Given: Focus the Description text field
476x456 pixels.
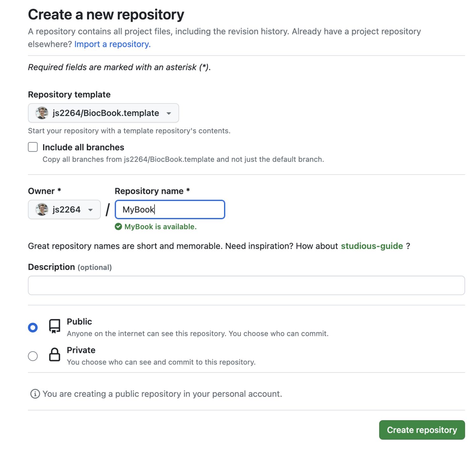Looking at the screenshot, I should [x=246, y=285].
